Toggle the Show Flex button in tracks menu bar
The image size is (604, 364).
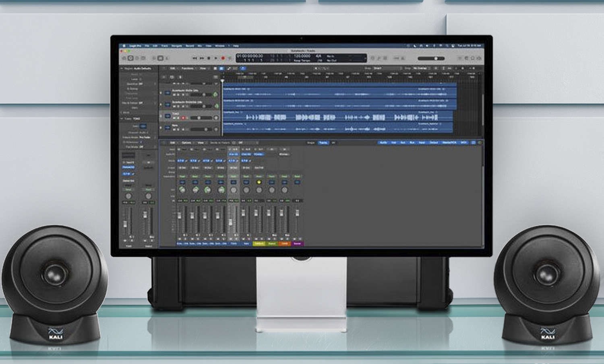pos(235,68)
